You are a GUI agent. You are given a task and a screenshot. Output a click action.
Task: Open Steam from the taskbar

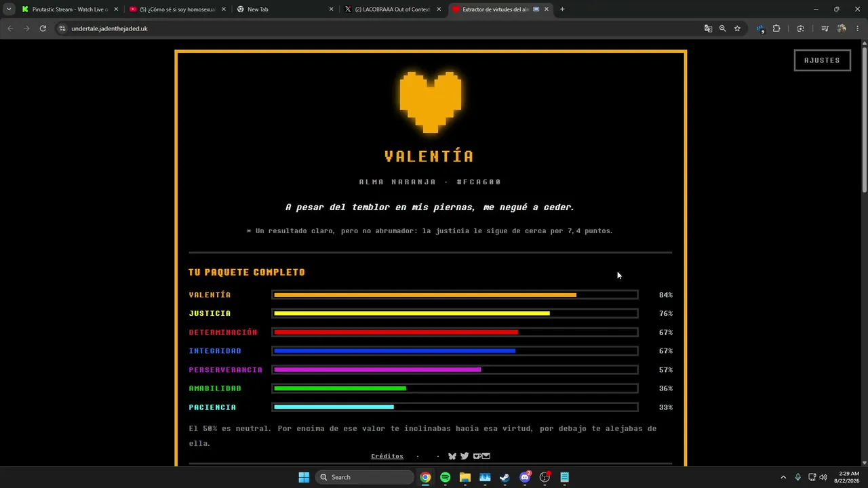pyautogui.click(x=505, y=477)
